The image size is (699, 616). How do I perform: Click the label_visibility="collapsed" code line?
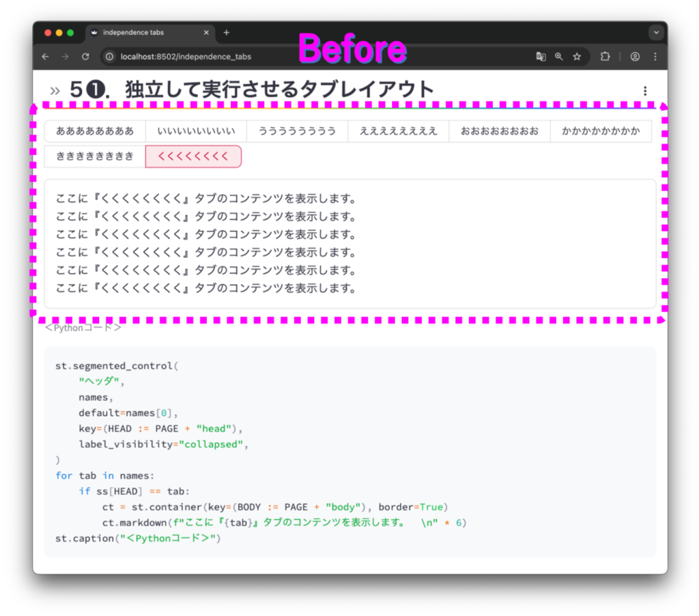164,445
